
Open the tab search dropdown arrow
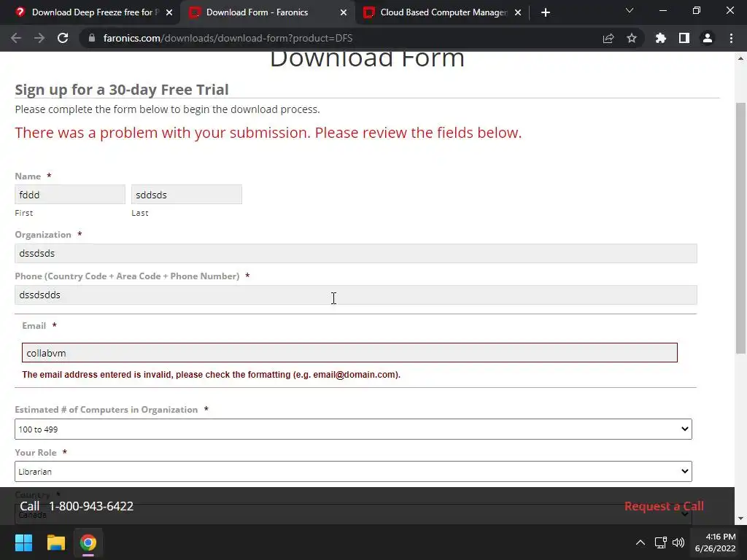[x=630, y=10]
